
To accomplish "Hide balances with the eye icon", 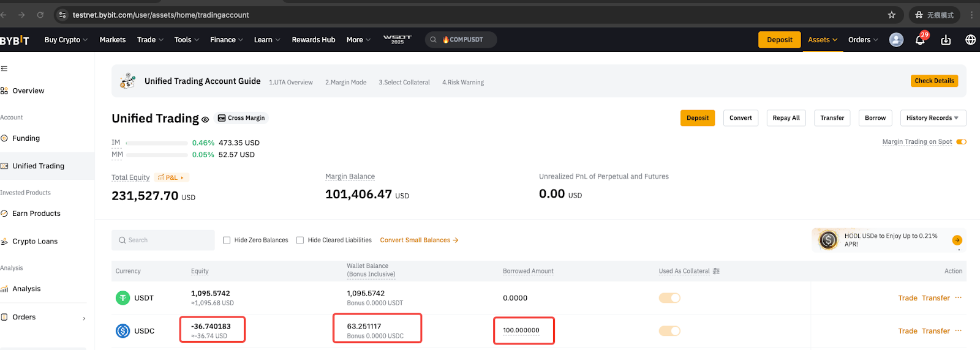I will pos(205,119).
